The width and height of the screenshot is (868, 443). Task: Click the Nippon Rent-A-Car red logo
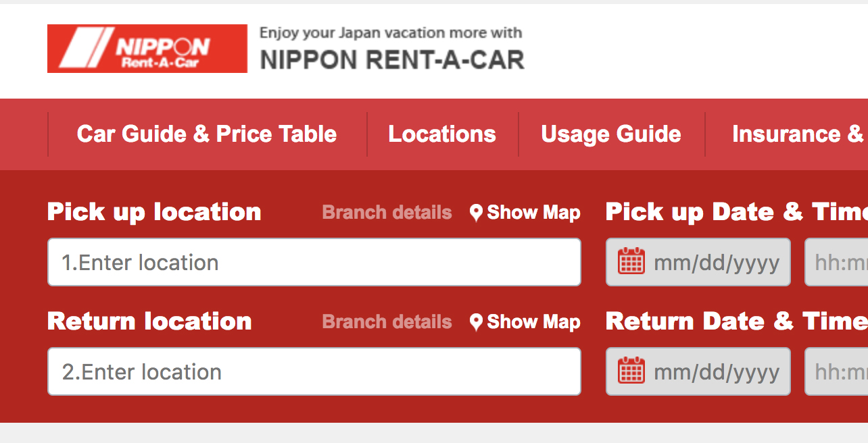147,49
